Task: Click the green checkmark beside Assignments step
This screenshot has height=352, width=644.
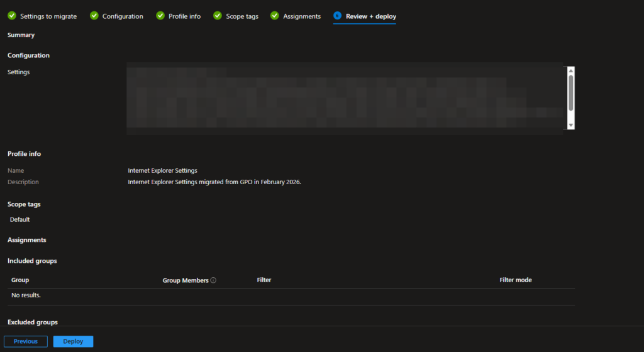Action: [x=275, y=16]
